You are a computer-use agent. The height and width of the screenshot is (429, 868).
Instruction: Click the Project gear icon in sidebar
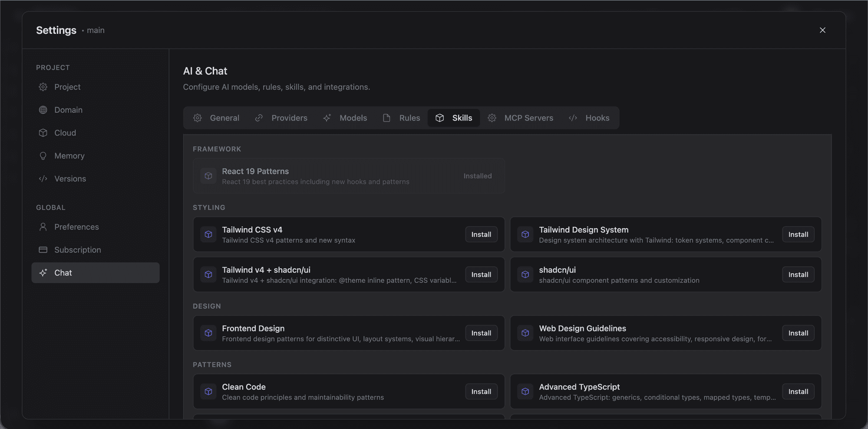(43, 87)
